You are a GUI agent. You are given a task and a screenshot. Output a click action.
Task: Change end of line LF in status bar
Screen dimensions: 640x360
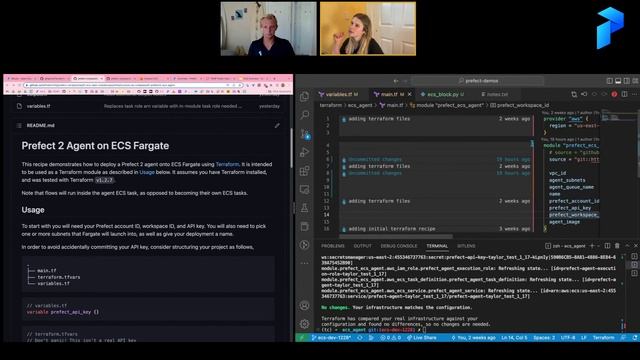[584, 338]
